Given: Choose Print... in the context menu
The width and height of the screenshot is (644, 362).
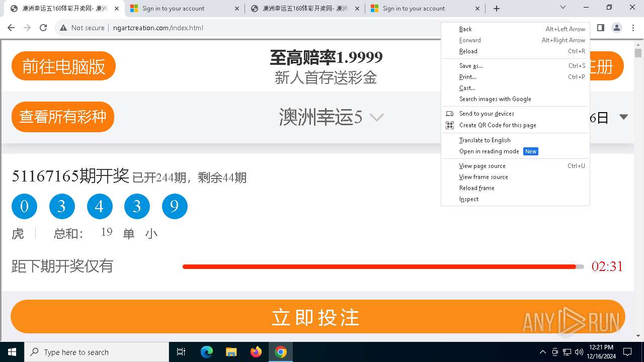Looking at the screenshot, I should tap(515, 77).
